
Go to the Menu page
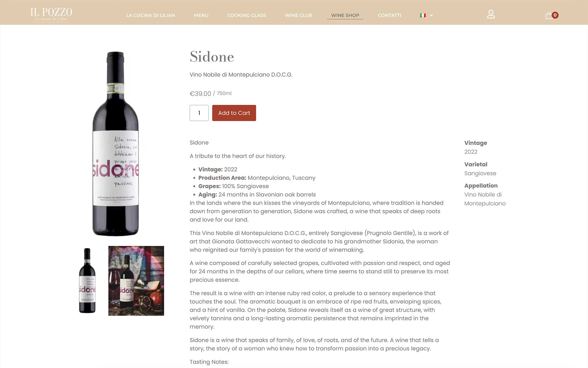pyautogui.click(x=201, y=15)
